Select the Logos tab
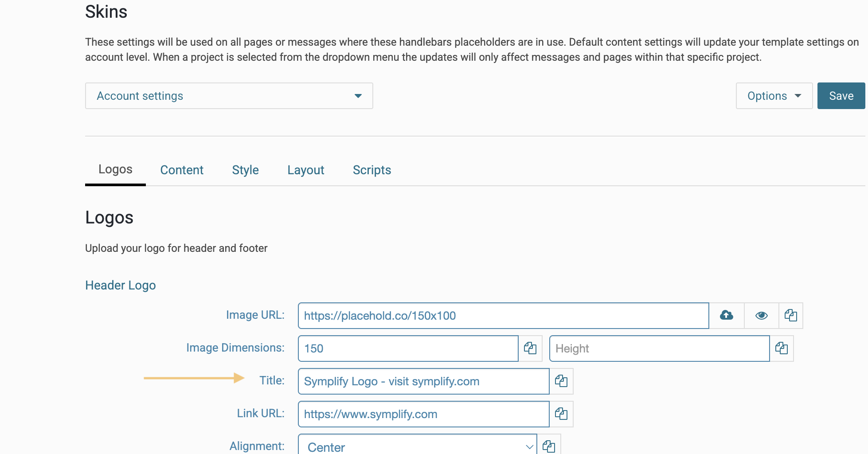 tap(115, 169)
